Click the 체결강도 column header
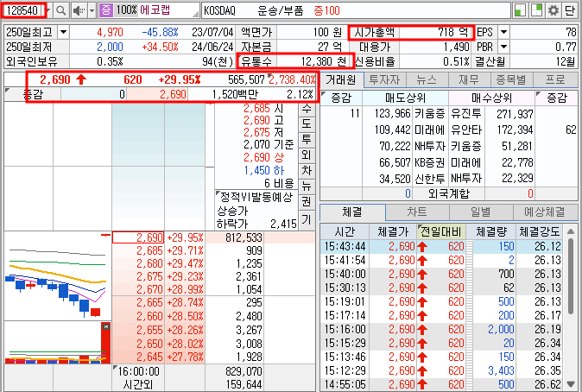 (539, 231)
